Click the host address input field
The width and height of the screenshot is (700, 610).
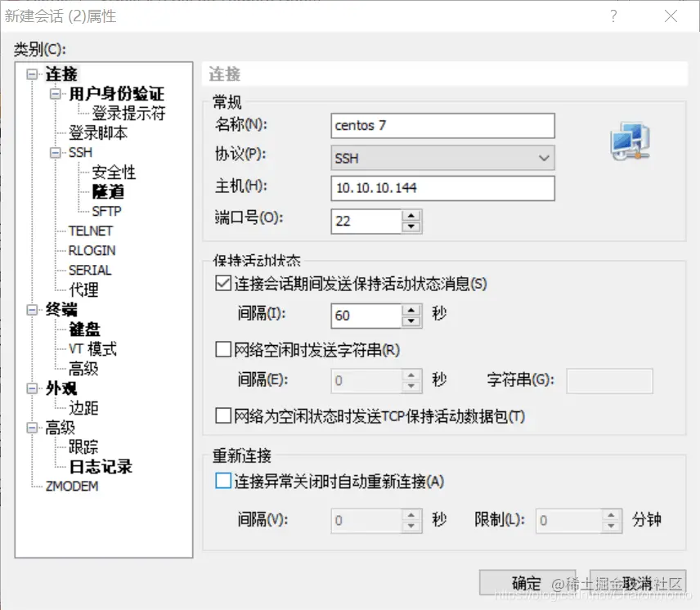tap(443, 188)
